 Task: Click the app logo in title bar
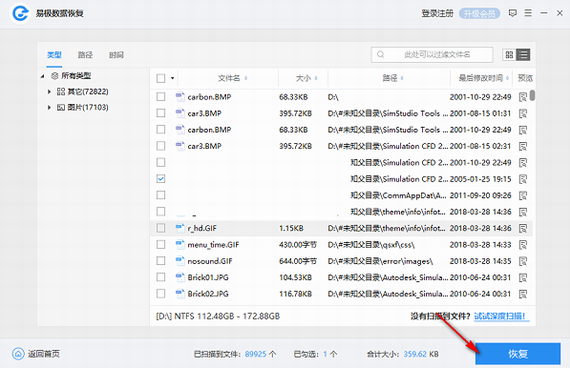point(20,13)
